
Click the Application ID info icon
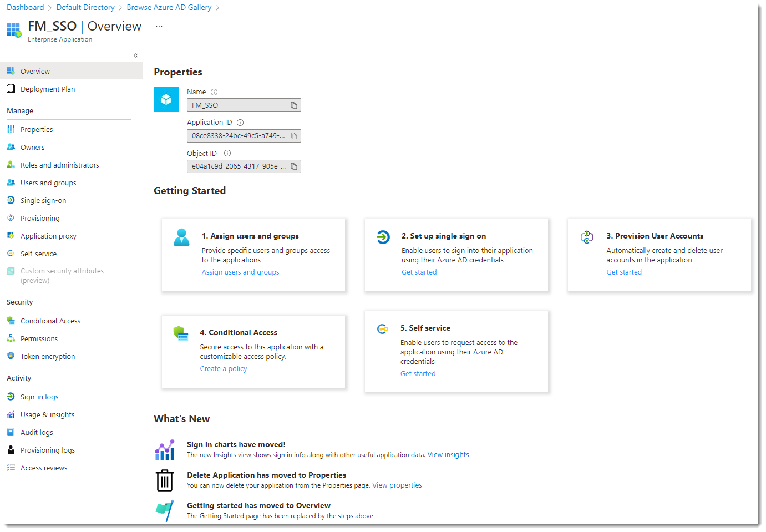240,123
